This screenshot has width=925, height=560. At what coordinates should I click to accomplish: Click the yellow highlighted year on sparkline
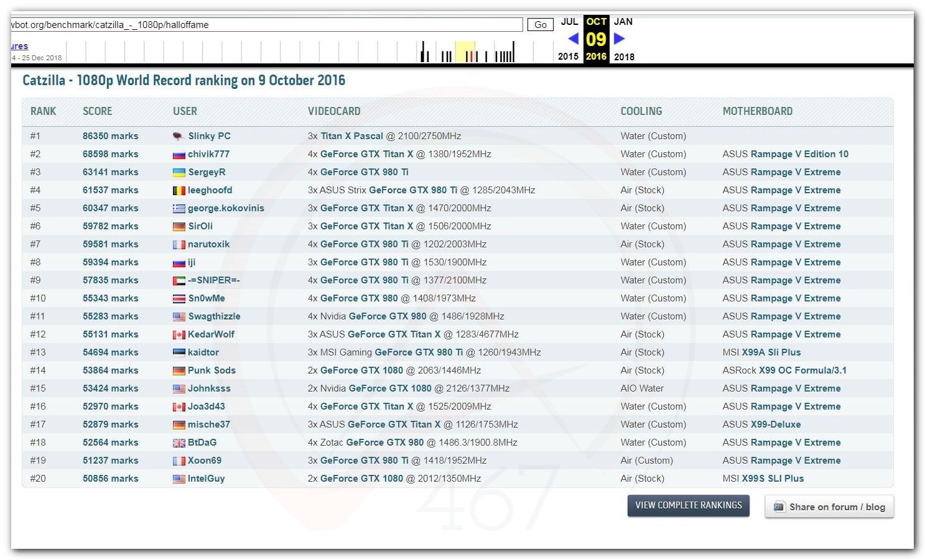pos(465,52)
